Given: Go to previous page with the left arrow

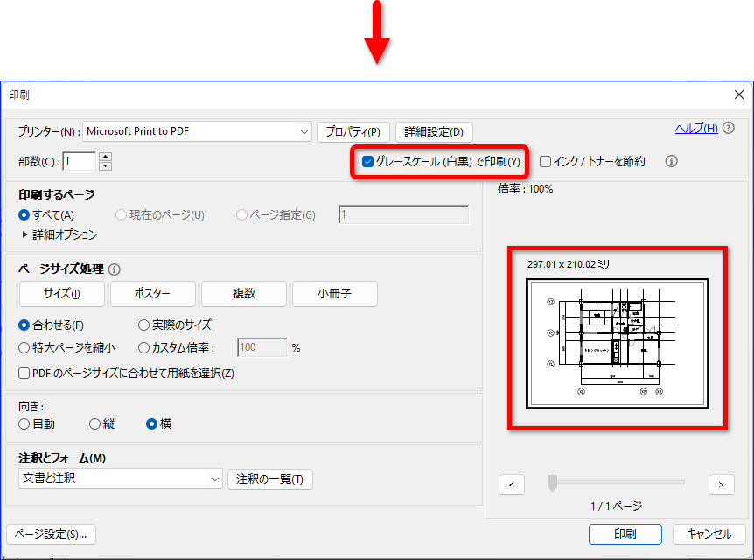Looking at the screenshot, I should [512, 484].
